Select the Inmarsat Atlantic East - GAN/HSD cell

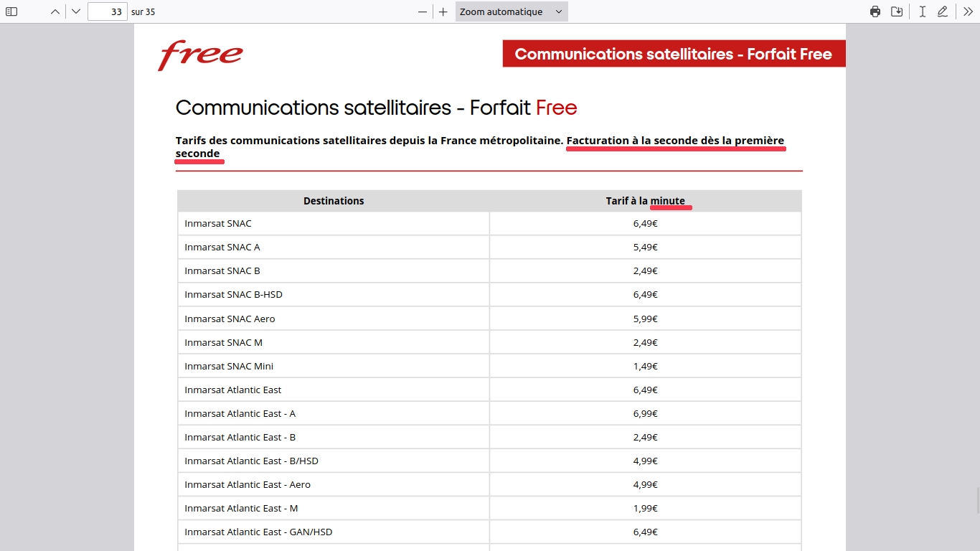(334, 532)
